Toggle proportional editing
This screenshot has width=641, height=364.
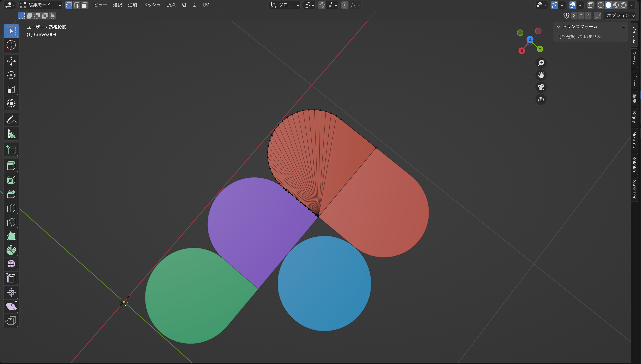coord(345,5)
